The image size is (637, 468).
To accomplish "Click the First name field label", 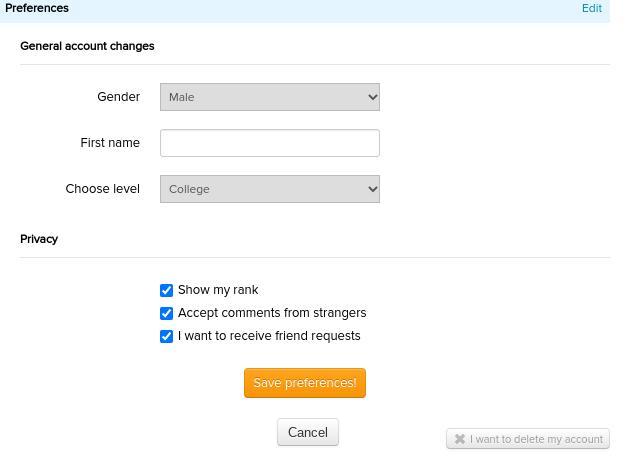I will tap(110, 143).
